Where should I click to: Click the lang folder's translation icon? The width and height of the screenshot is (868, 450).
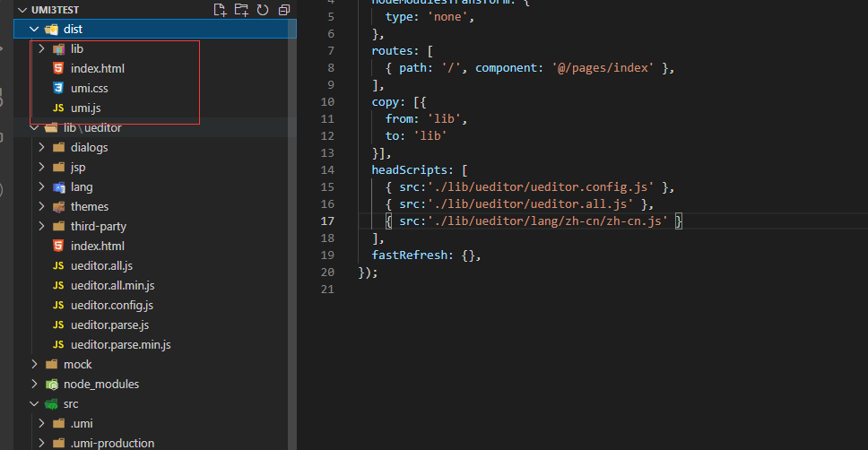[x=58, y=187]
